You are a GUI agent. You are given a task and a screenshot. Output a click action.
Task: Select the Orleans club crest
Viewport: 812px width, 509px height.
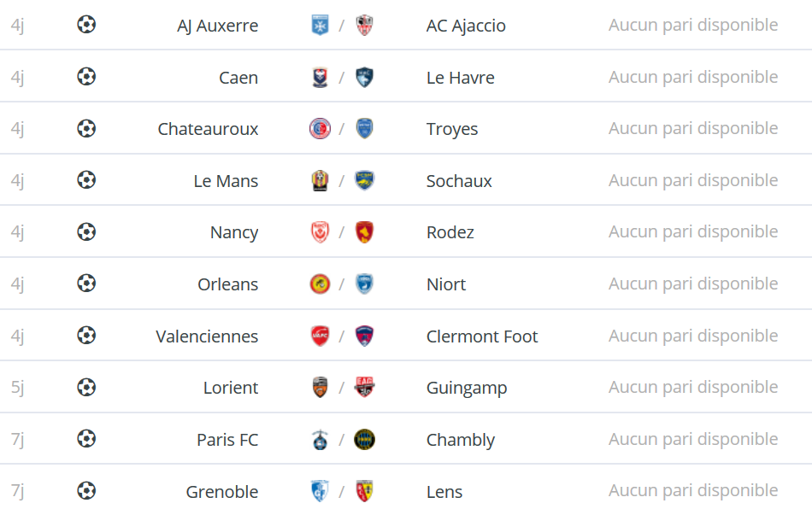click(x=320, y=284)
